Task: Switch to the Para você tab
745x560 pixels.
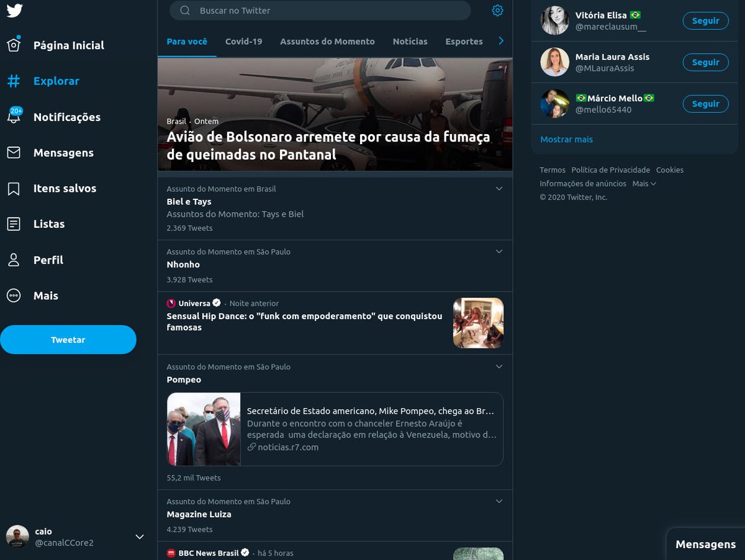Action: (x=187, y=41)
